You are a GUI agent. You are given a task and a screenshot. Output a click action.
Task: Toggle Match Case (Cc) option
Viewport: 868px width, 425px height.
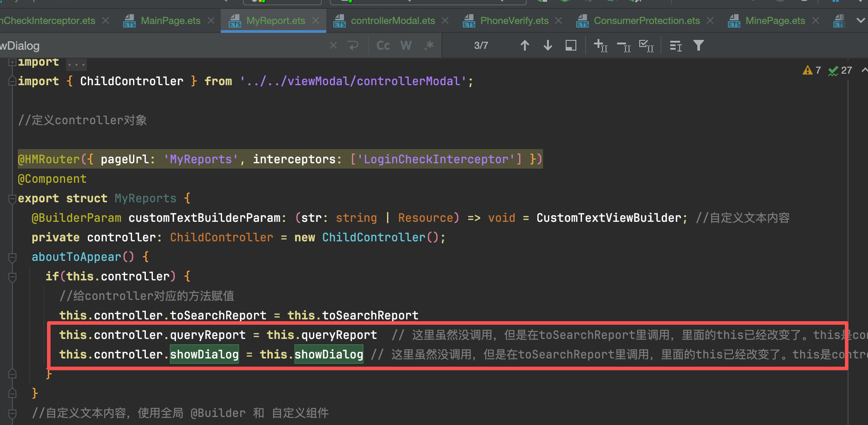[383, 46]
